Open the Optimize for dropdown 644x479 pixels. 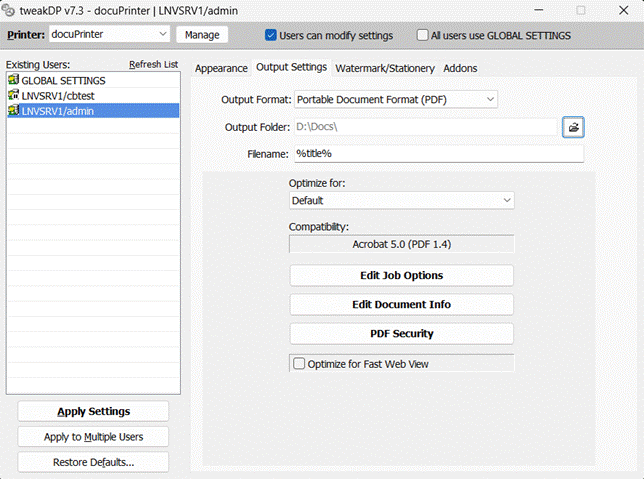(401, 201)
